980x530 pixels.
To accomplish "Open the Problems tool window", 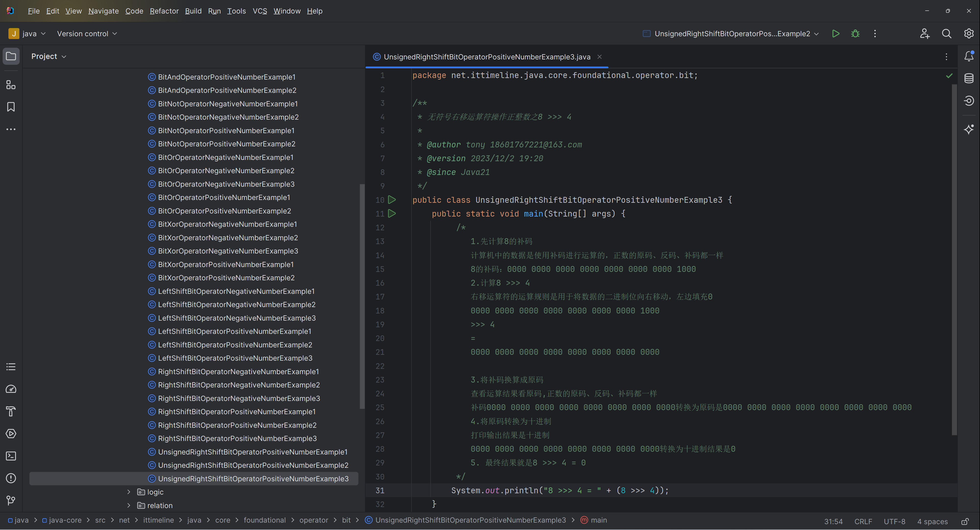I will [x=11, y=478].
